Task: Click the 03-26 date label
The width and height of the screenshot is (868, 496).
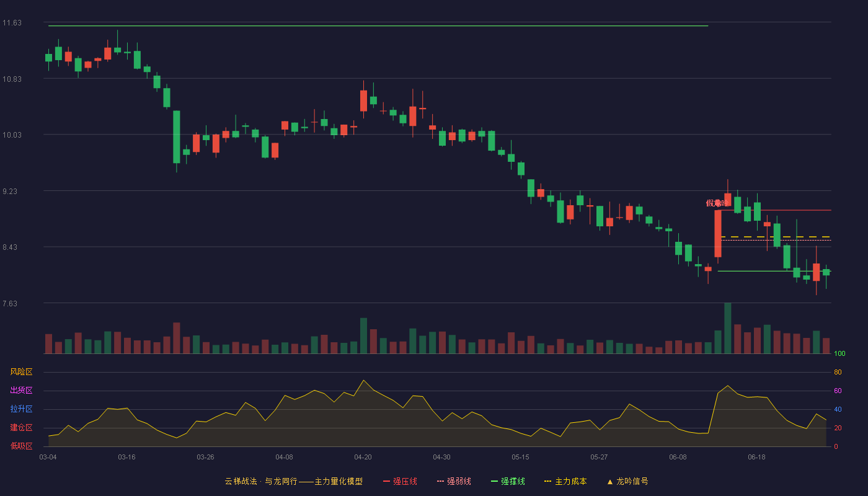Action: pyautogui.click(x=205, y=457)
